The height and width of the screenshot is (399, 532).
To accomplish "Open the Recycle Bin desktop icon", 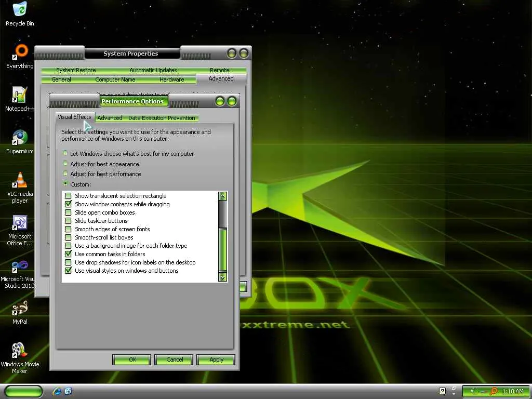I will click(x=20, y=14).
